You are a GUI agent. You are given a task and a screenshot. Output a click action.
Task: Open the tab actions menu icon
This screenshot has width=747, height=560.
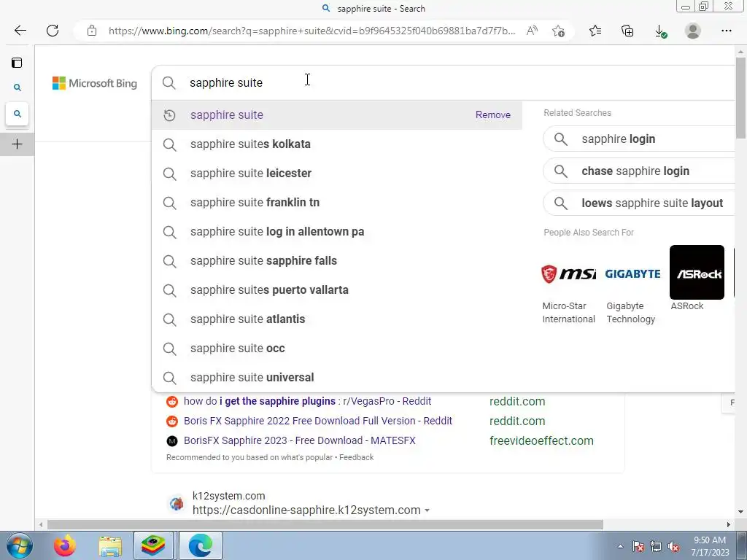18,63
